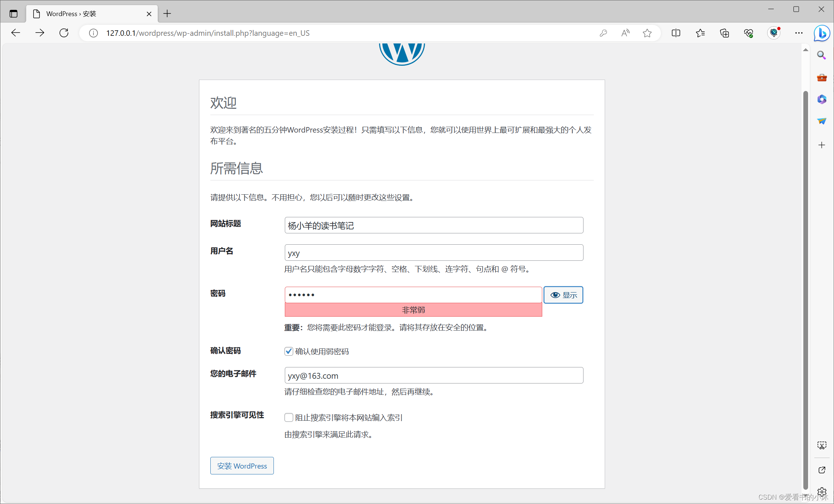Focus the 用户名 input field
The height and width of the screenshot is (504, 834).
434,253
